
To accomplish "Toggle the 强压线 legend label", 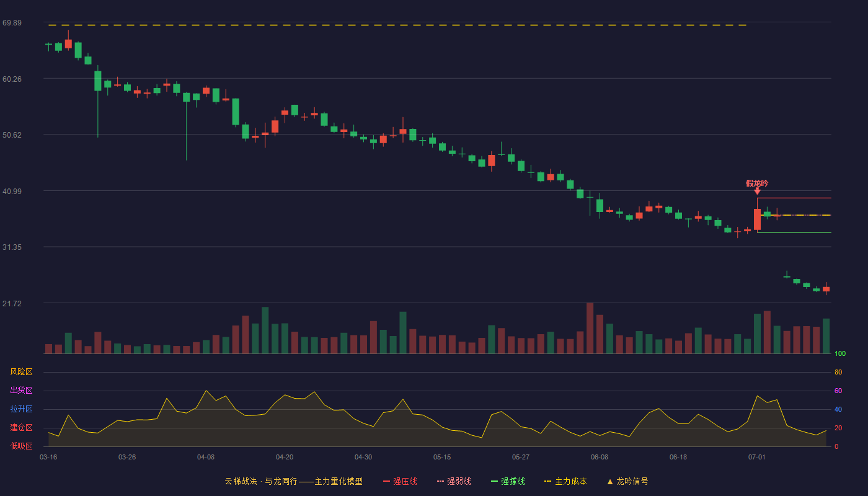I will [405, 481].
